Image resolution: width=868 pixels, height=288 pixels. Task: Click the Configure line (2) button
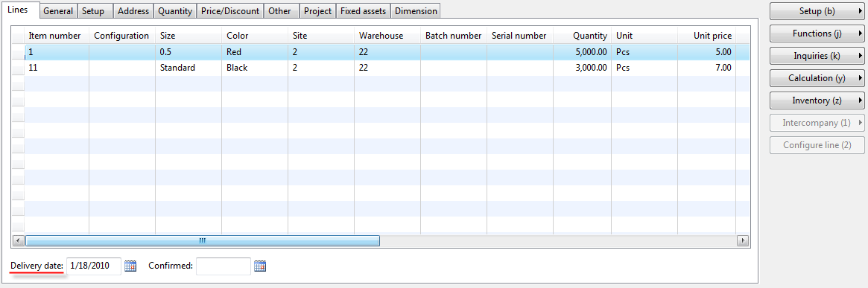817,145
